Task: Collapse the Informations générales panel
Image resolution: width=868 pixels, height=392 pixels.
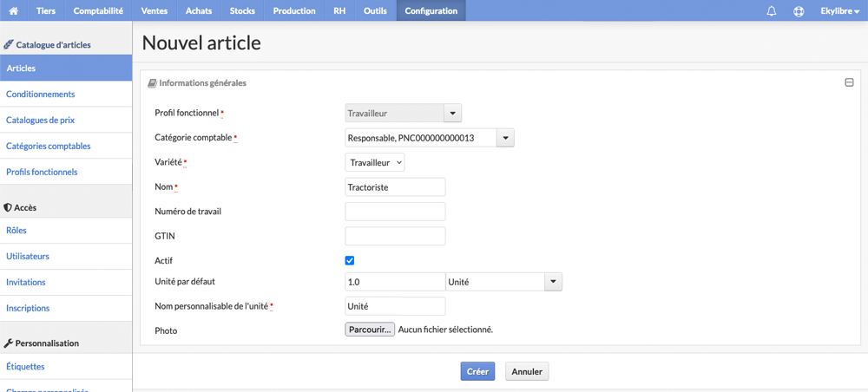Action: (849, 83)
